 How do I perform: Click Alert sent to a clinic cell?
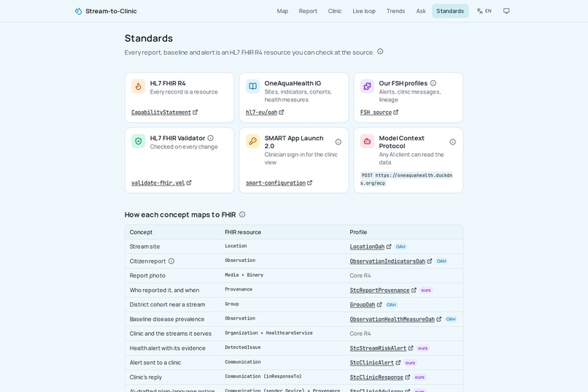(x=155, y=363)
